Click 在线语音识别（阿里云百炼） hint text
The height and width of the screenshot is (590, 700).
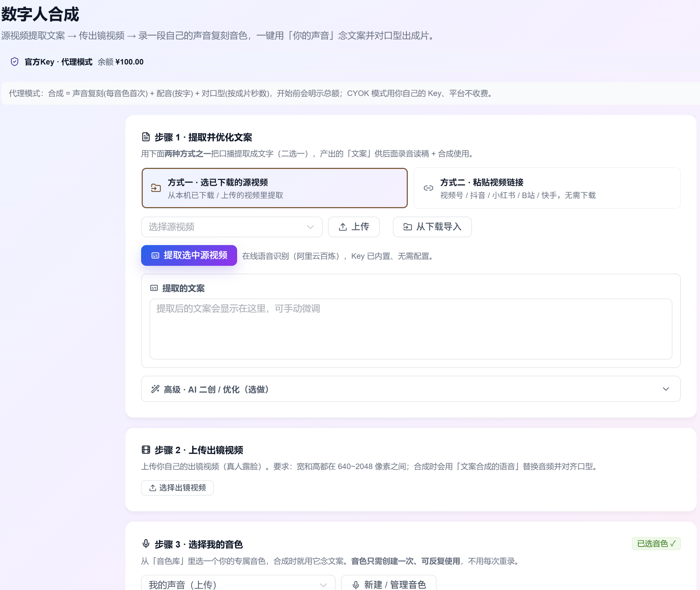(x=338, y=256)
